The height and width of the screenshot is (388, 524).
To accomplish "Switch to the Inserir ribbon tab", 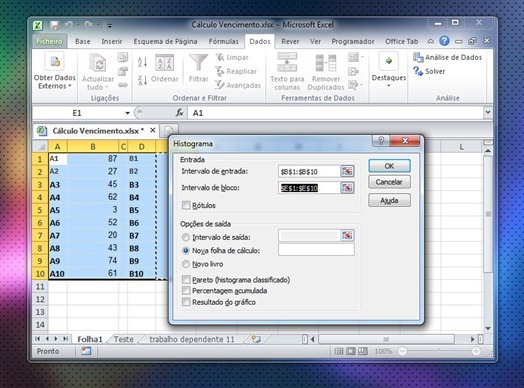I will click(x=112, y=41).
